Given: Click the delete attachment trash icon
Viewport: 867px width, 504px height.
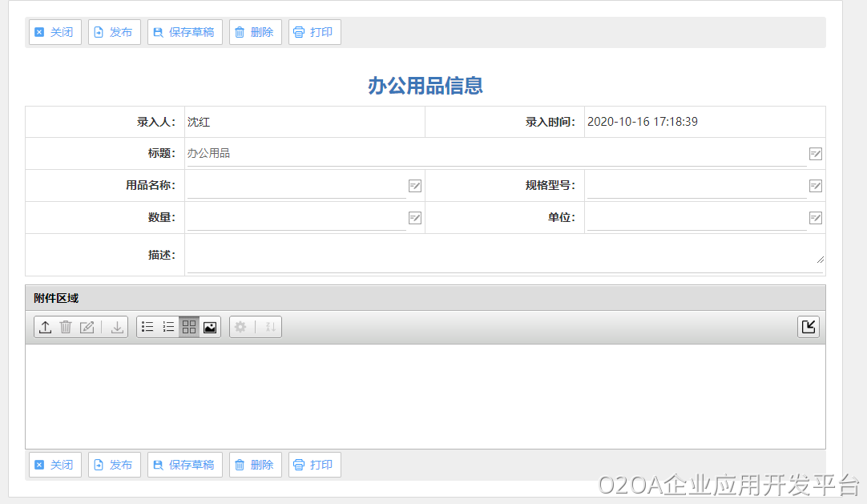Looking at the screenshot, I should coord(67,327).
